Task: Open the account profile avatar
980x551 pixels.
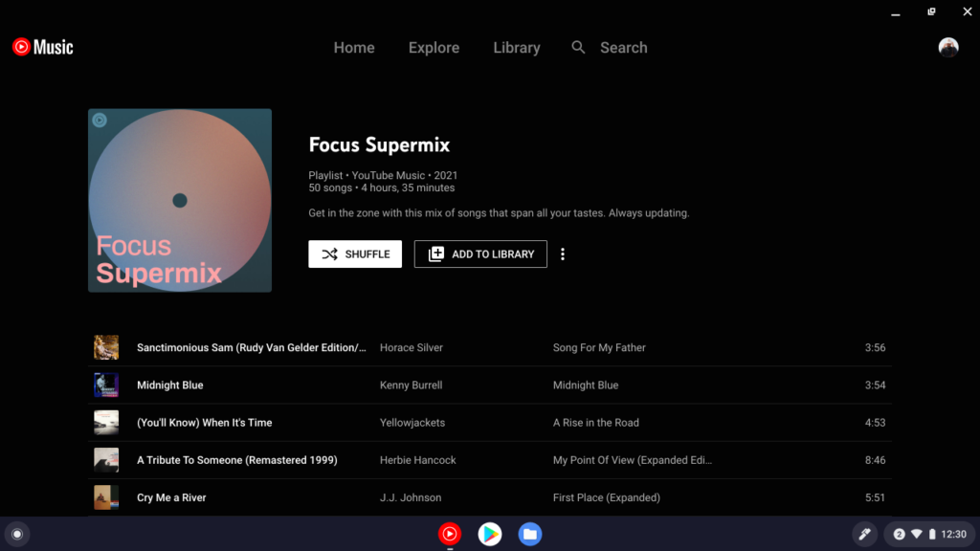Action: click(x=948, y=47)
